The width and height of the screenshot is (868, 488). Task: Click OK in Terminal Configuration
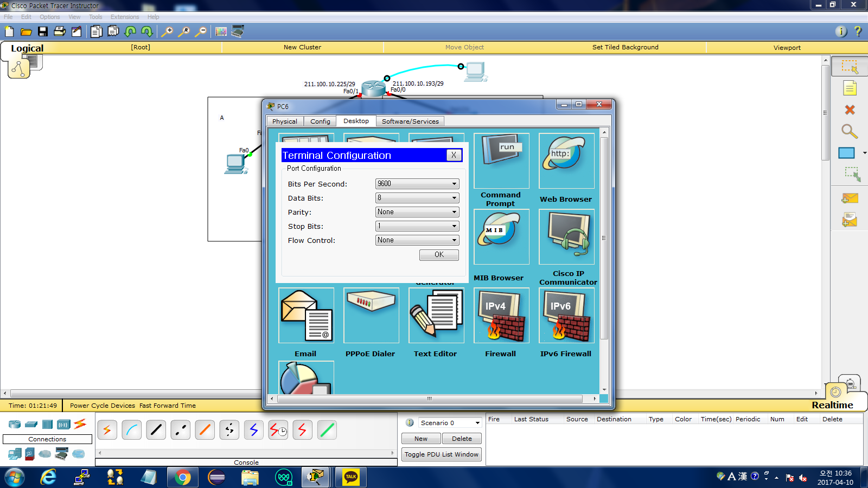(439, 255)
